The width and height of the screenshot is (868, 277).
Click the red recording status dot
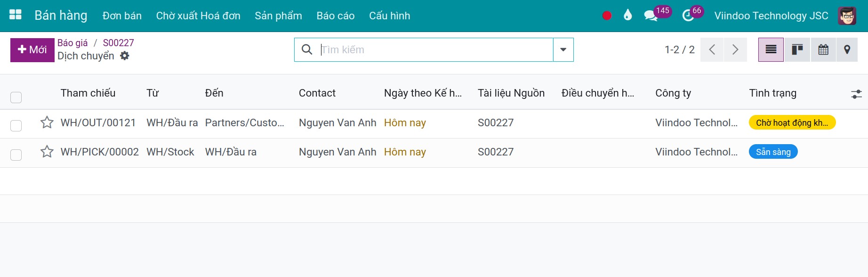[x=607, y=16]
